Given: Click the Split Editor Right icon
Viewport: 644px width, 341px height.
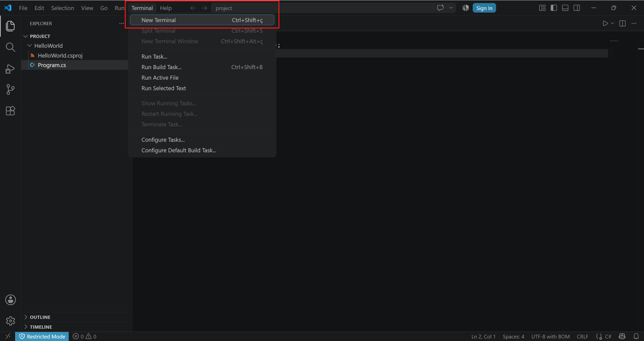Looking at the screenshot, I should [622, 23].
